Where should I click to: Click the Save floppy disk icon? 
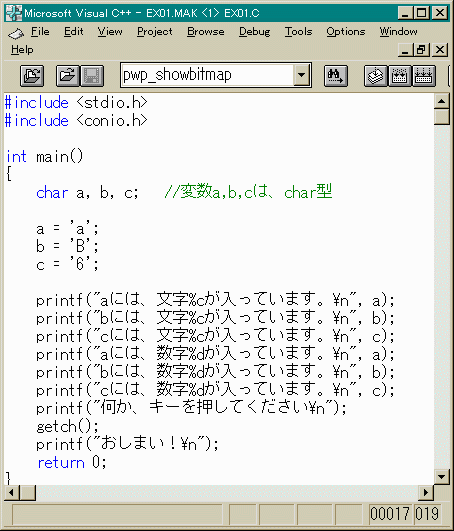(x=92, y=75)
